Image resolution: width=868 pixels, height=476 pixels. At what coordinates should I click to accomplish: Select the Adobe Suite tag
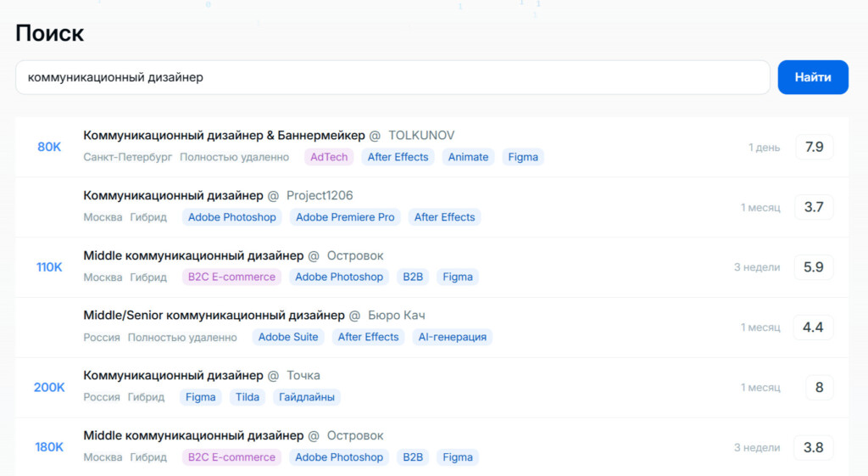(x=288, y=337)
